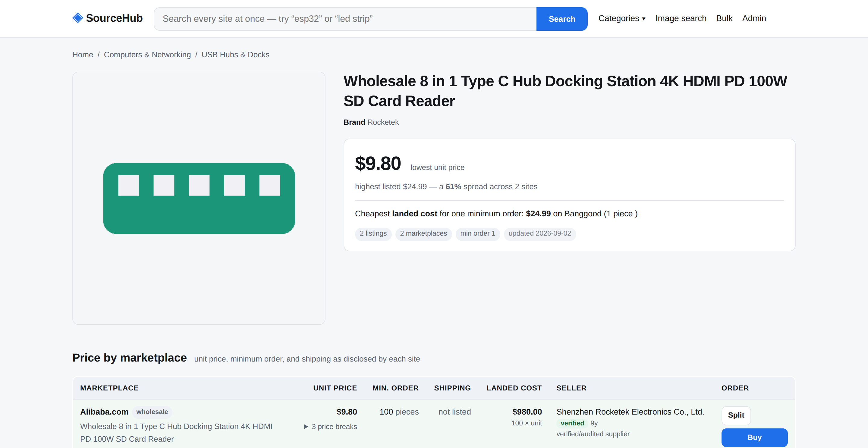Click the "100 pieces" minimum order cell
Screen dimensions: 868x448
399,412
